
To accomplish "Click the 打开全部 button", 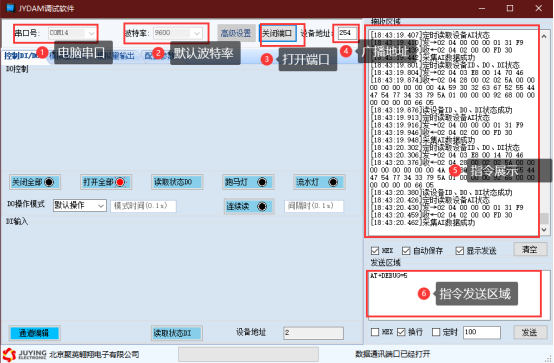I will click(x=106, y=182).
